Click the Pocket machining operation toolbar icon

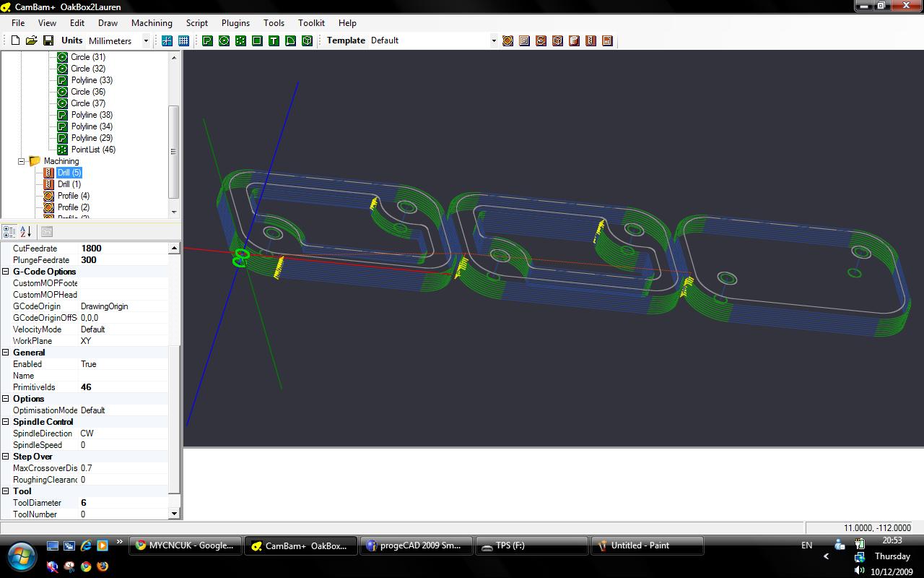point(524,40)
